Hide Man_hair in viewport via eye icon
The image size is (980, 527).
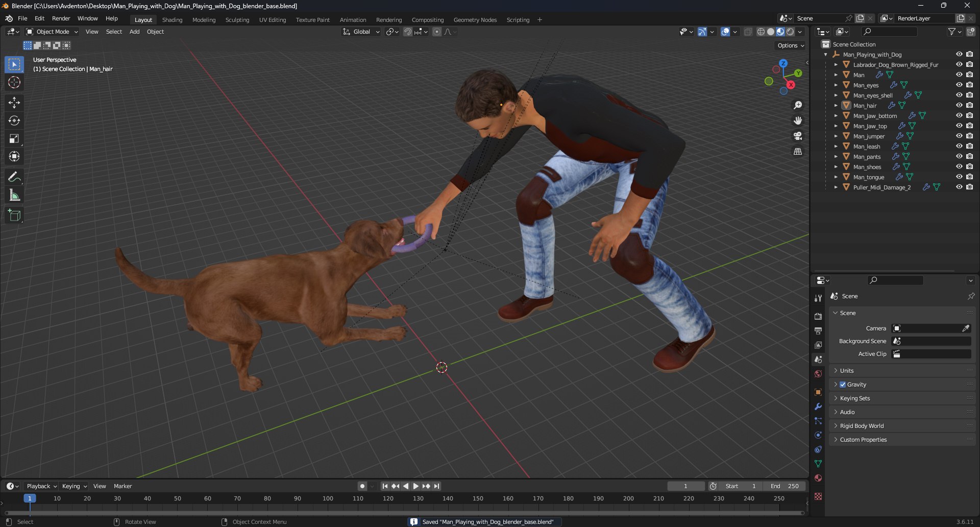coord(959,105)
